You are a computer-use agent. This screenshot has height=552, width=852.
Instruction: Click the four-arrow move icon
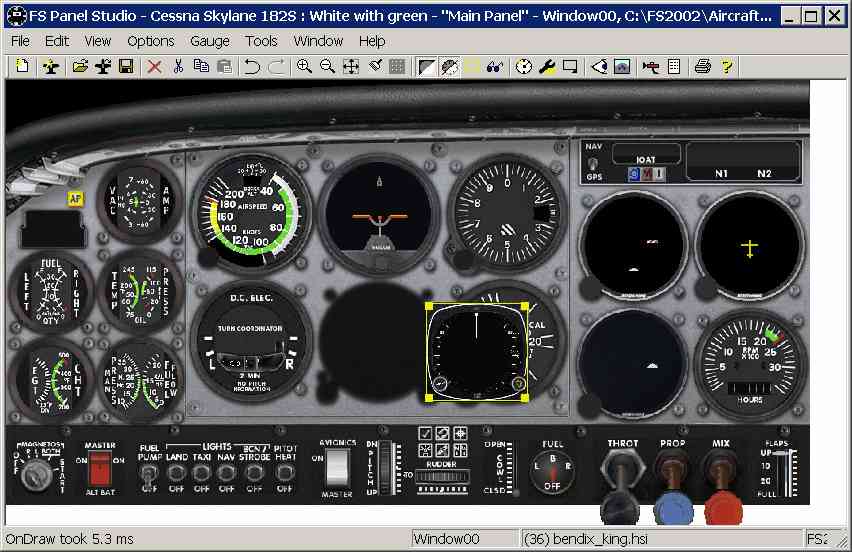[x=351, y=66]
